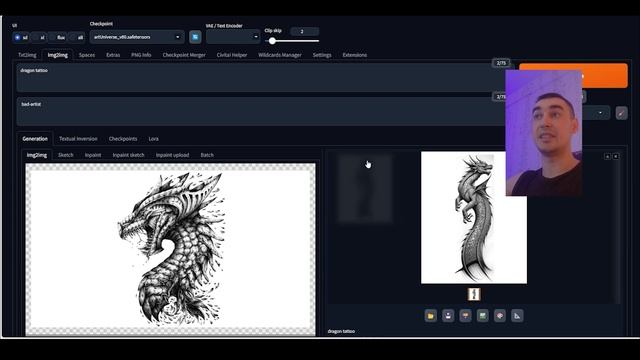The width and height of the screenshot is (640, 360).
Task: Select the main Img2img tab
Action: pyautogui.click(x=58, y=55)
